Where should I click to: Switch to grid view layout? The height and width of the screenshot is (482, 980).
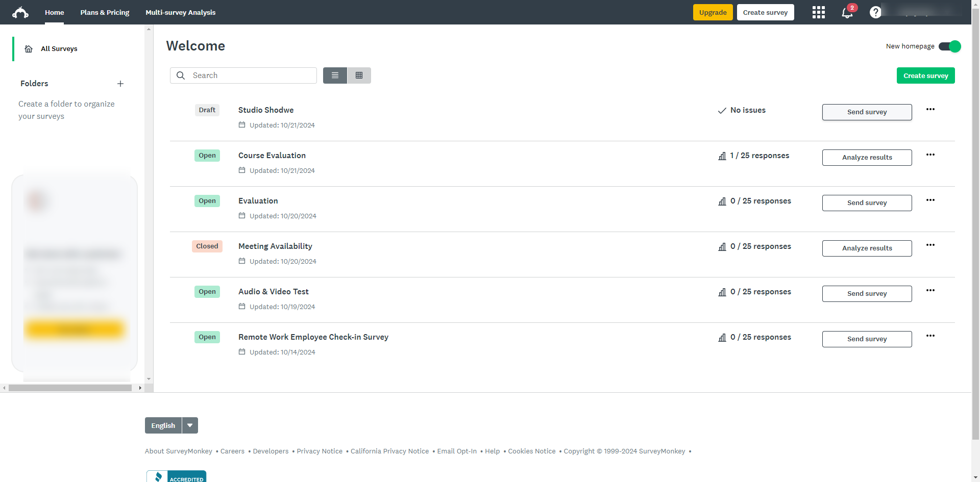coord(359,75)
